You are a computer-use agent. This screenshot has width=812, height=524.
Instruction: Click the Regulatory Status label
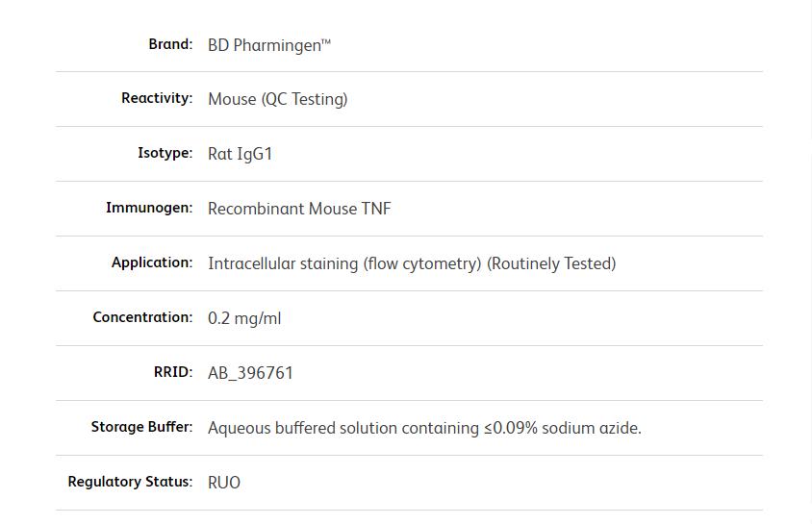(x=130, y=482)
